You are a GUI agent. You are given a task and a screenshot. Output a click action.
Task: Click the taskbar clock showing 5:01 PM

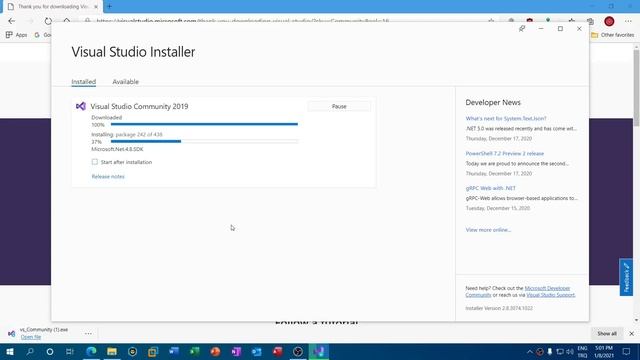[604, 351]
